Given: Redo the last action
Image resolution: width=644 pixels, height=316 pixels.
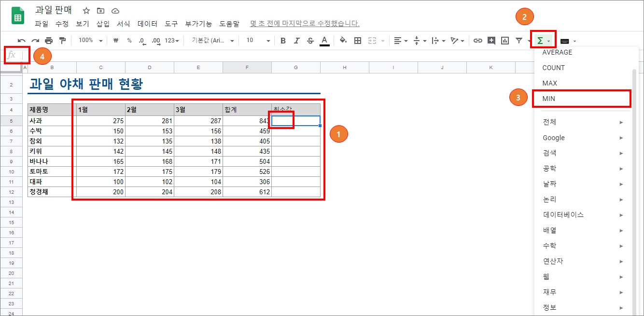Looking at the screenshot, I should point(35,41).
